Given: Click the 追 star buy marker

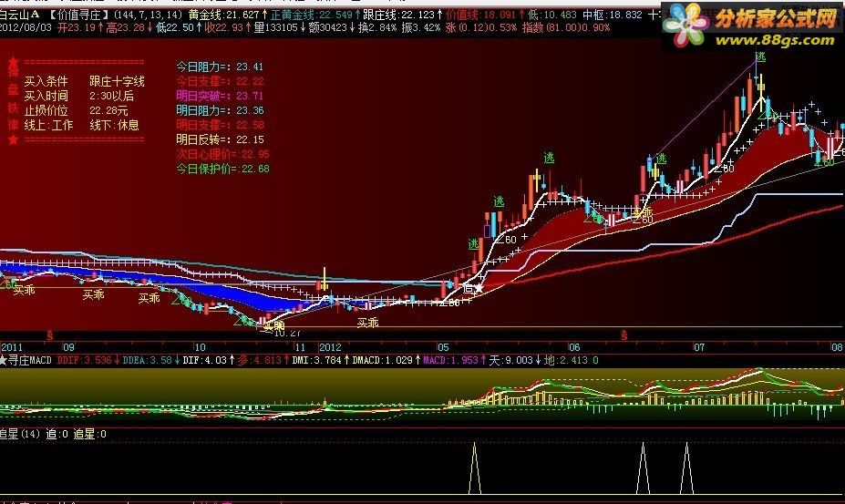Looking at the screenshot, I should [472, 289].
